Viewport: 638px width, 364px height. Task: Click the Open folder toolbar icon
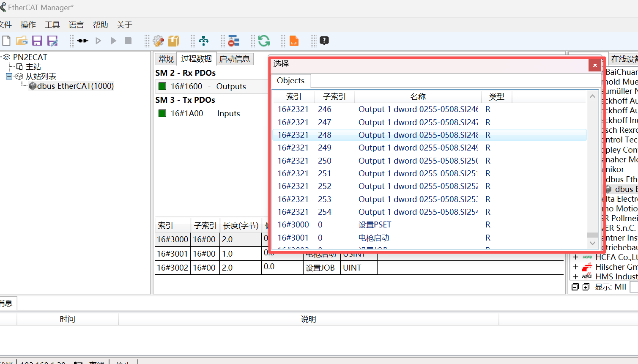pos(22,41)
